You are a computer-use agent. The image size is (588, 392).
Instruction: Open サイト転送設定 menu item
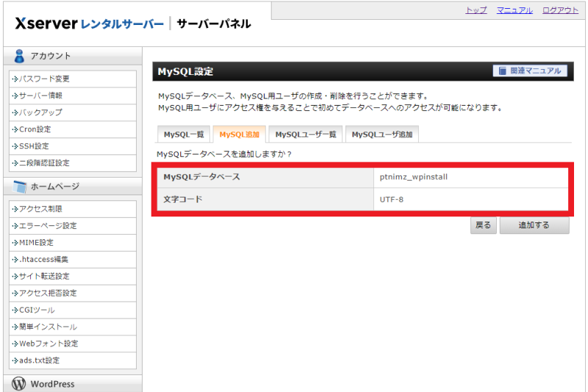click(73, 276)
